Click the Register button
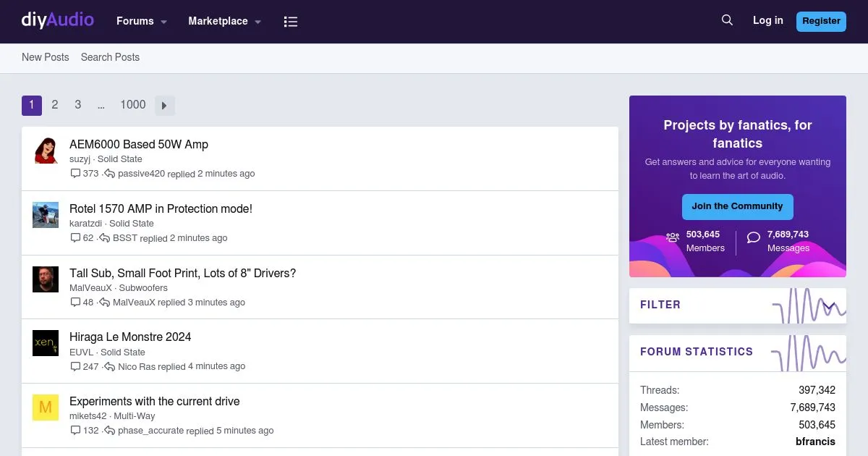This screenshot has height=456, width=868. 821,21
